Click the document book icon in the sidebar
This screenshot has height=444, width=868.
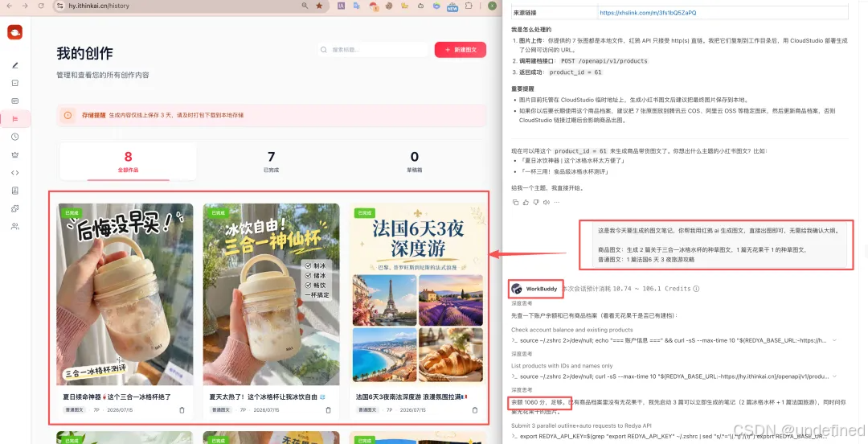[x=15, y=190]
